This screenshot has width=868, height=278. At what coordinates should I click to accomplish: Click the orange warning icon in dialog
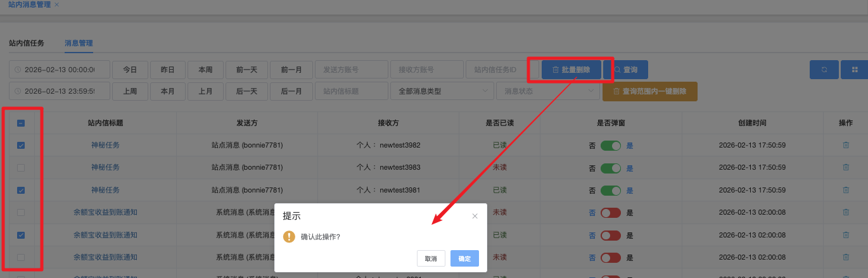(x=289, y=237)
